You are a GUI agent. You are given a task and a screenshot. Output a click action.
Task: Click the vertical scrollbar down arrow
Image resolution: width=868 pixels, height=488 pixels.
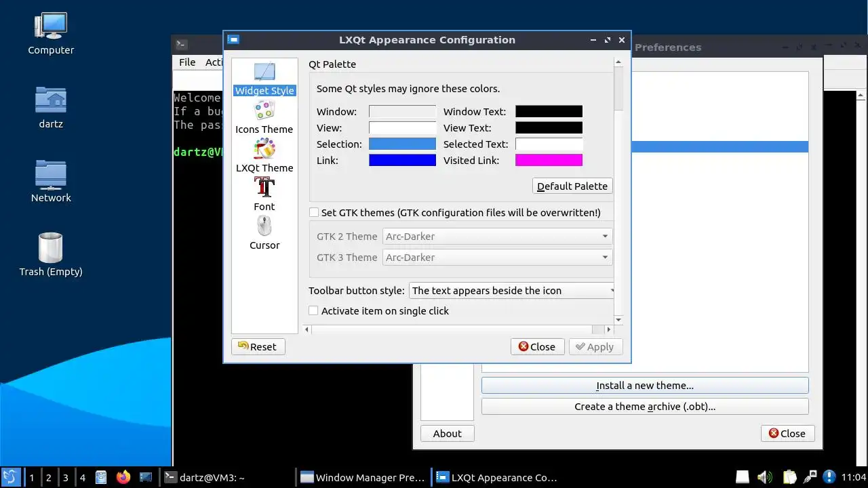tap(618, 319)
